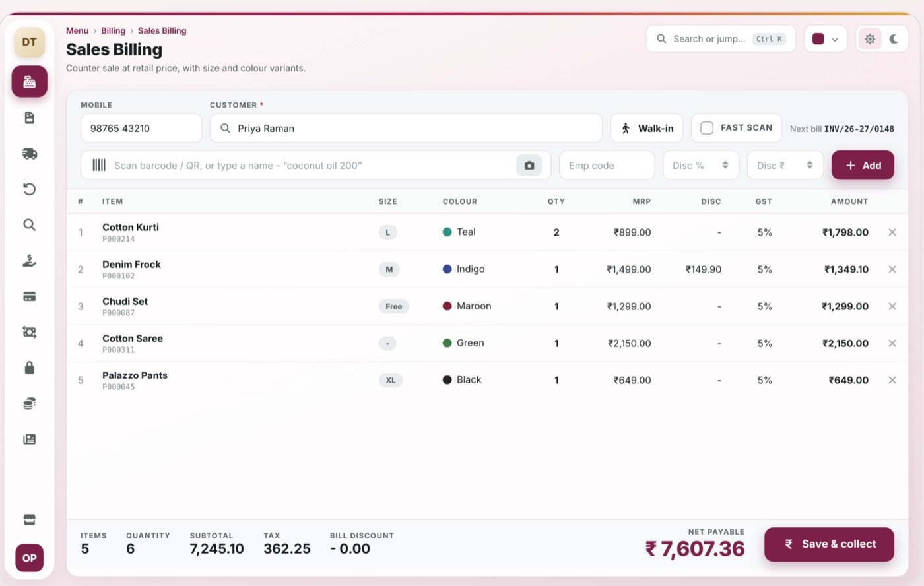The image size is (924, 586).
Task: Remove the Denim Frock row
Action: (x=892, y=269)
